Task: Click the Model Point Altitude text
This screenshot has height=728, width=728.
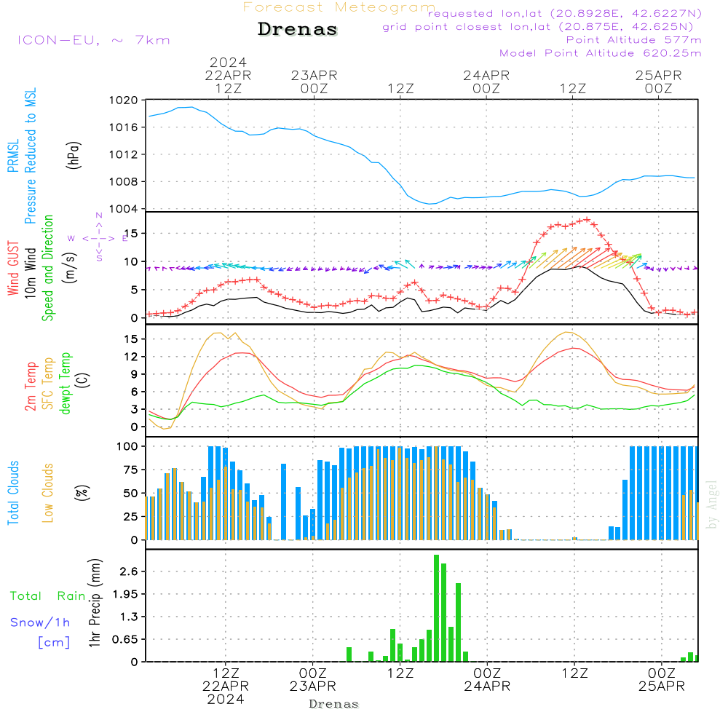Action: (600, 53)
